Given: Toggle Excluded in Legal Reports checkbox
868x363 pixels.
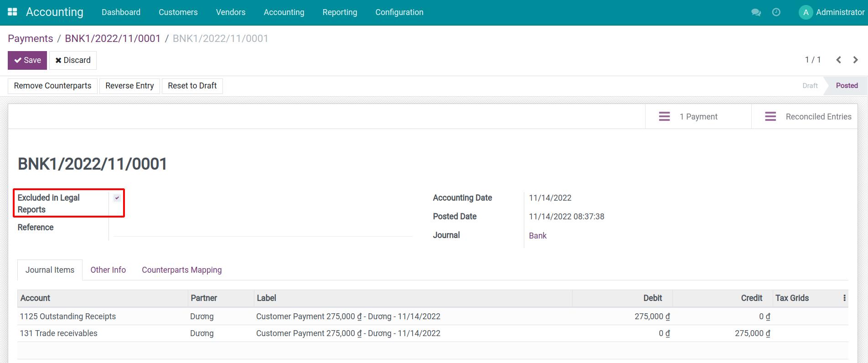Looking at the screenshot, I should click(x=117, y=198).
